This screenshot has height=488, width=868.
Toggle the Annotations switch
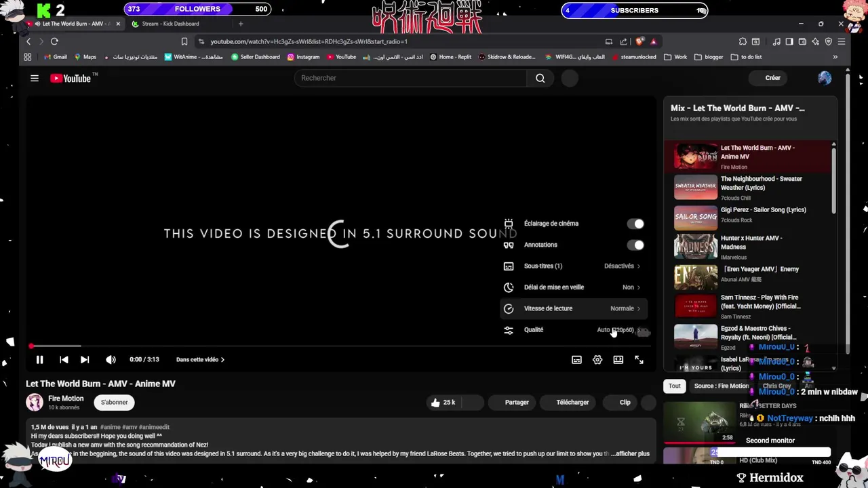[x=635, y=245]
